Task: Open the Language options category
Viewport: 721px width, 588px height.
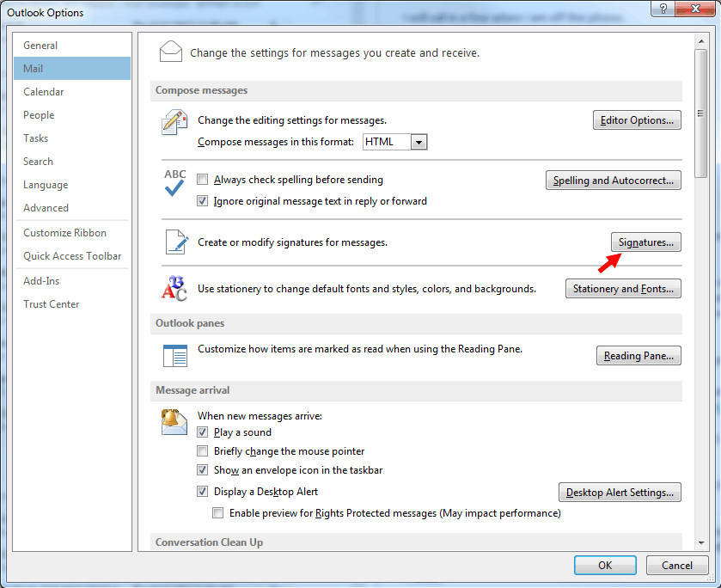Action: tap(72, 185)
